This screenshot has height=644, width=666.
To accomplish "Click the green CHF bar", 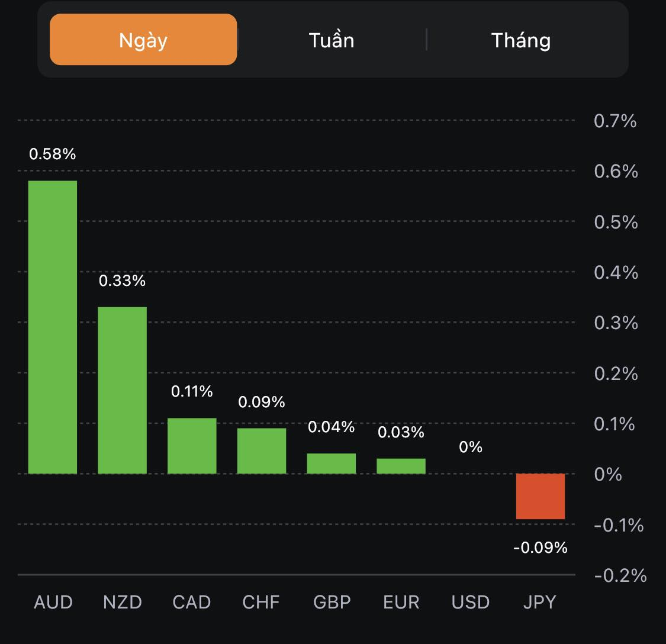I will [262, 450].
